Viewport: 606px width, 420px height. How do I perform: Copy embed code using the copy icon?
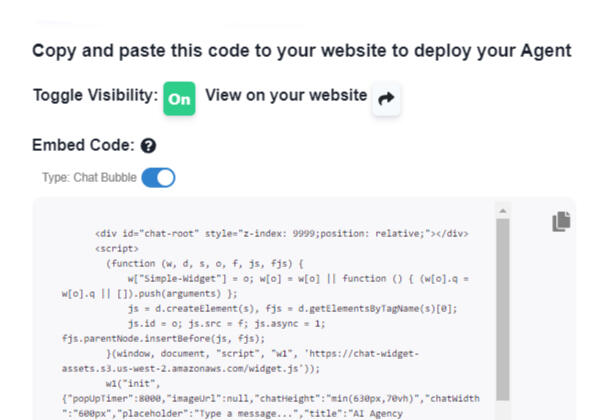(x=562, y=222)
